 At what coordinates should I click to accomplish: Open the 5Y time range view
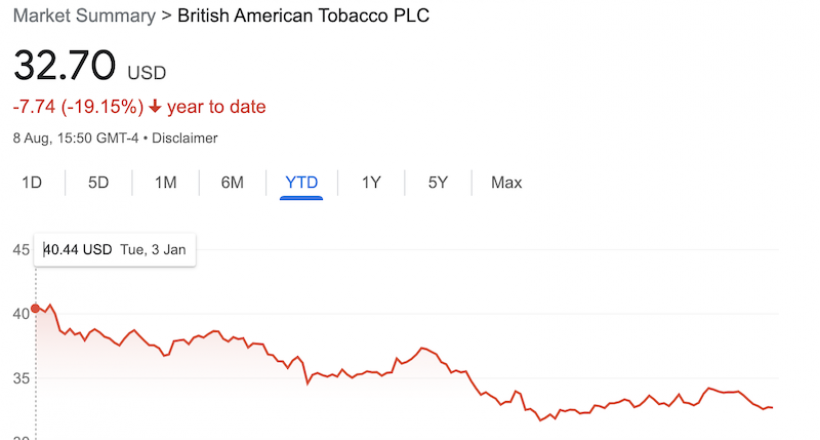click(x=438, y=183)
